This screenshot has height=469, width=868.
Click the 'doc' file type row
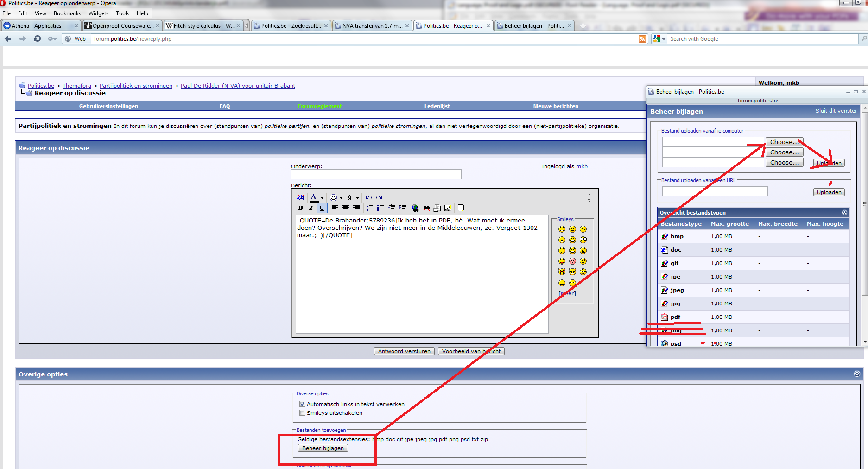coord(754,250)
